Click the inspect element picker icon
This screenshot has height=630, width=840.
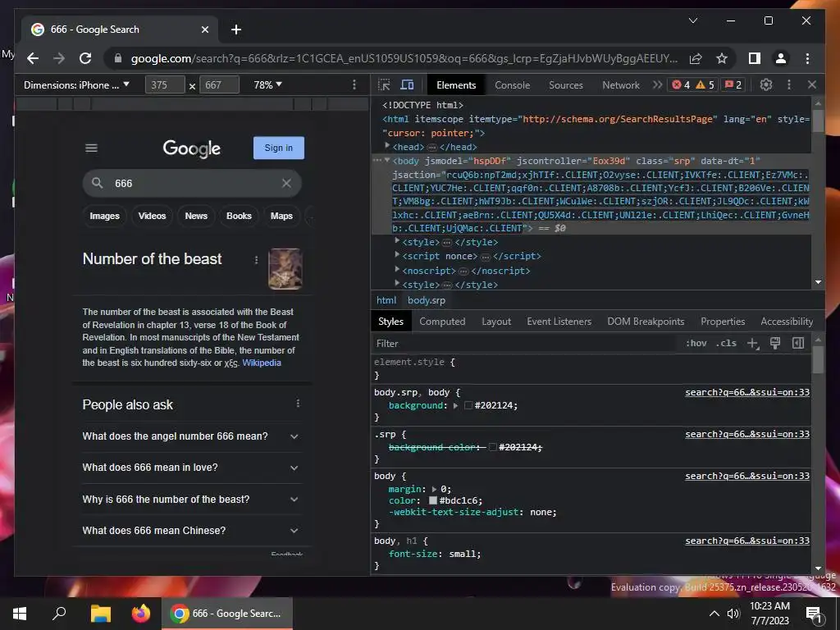coord(384,84)
